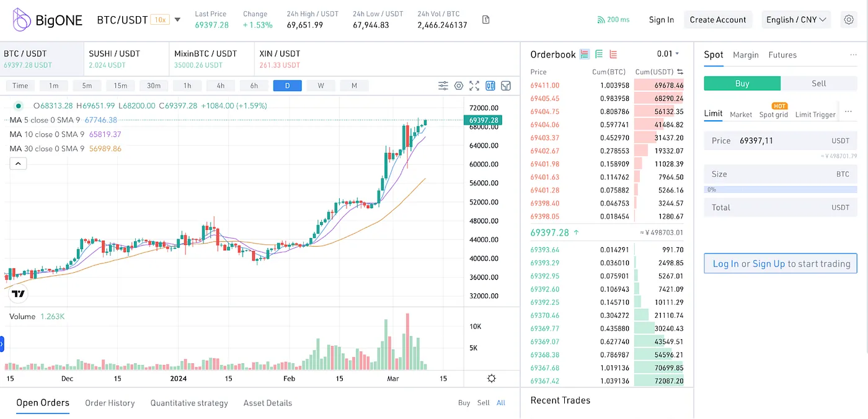The image size is (868, 419).
Task: Click the BigONE logo
Action: [x=48, y=20]
